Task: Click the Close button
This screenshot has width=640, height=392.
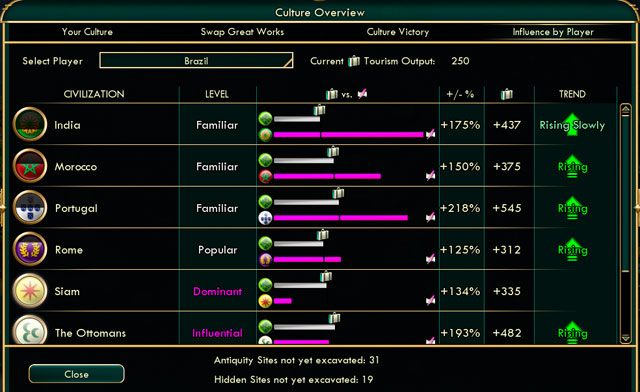Action: (x=76, y=374)
